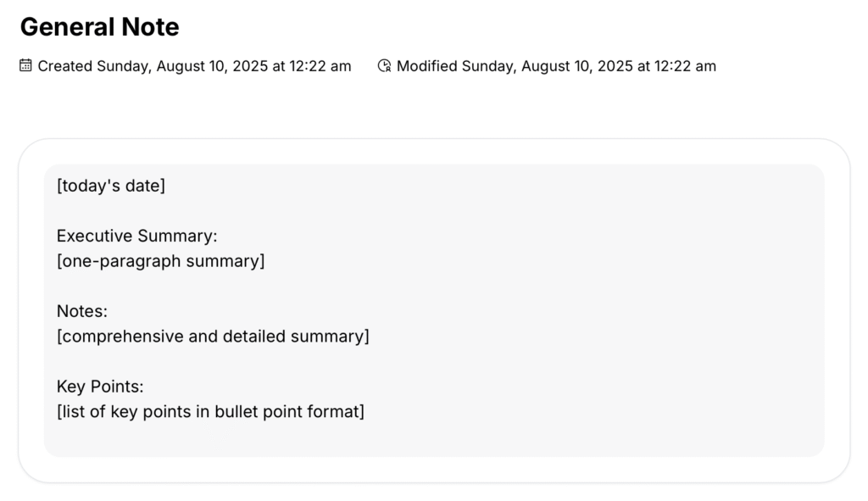
Task: Click the 12:22 am time in Modified timestamp
Action: [x=686, y=65]
